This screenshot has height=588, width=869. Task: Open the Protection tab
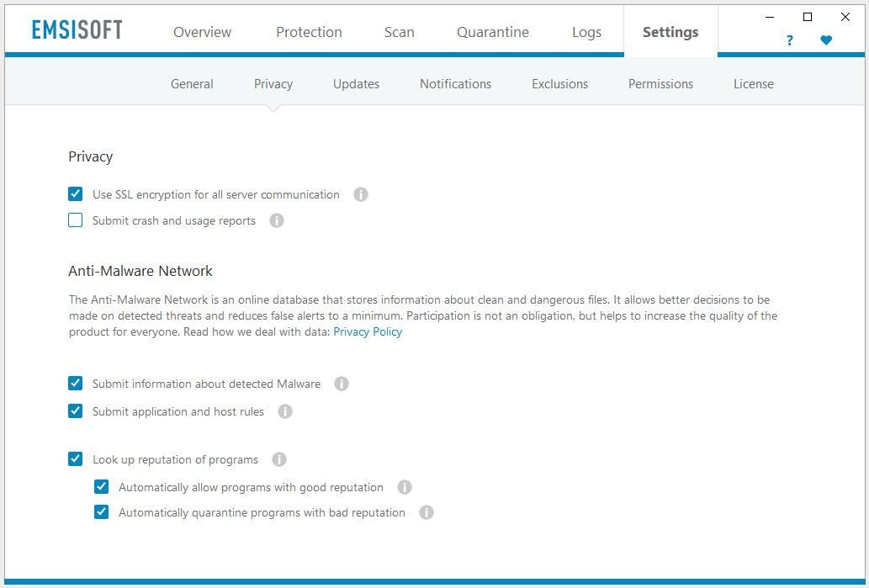309,32
